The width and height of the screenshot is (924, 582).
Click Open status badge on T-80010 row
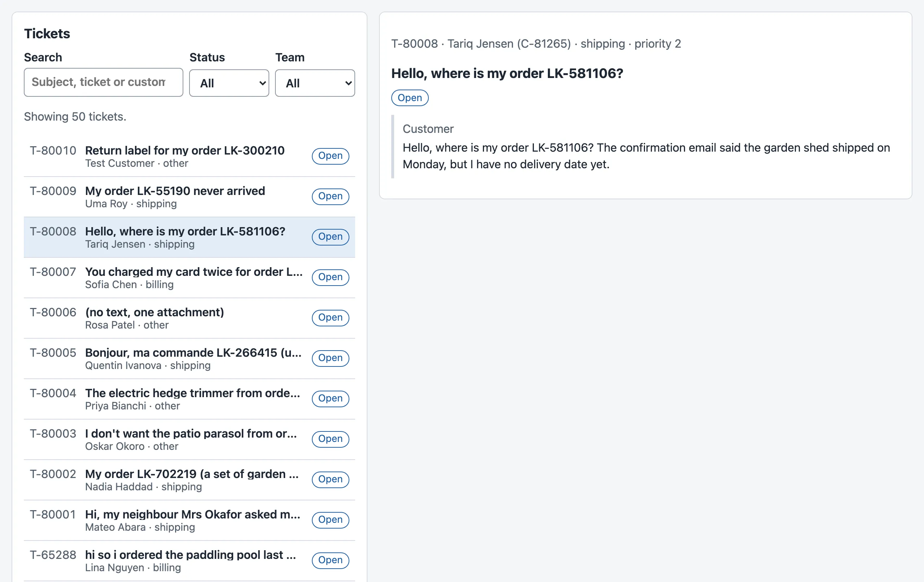pos(330,156)
